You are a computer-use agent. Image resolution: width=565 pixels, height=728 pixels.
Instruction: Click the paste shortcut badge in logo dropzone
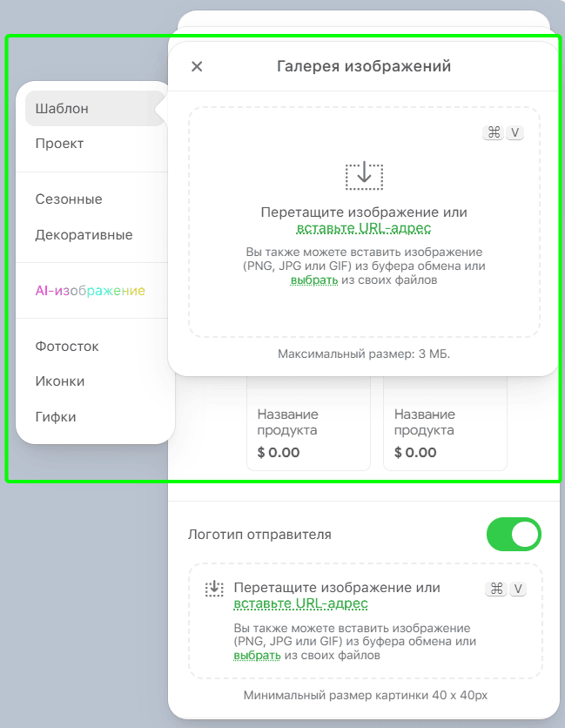tap(506, 589)
